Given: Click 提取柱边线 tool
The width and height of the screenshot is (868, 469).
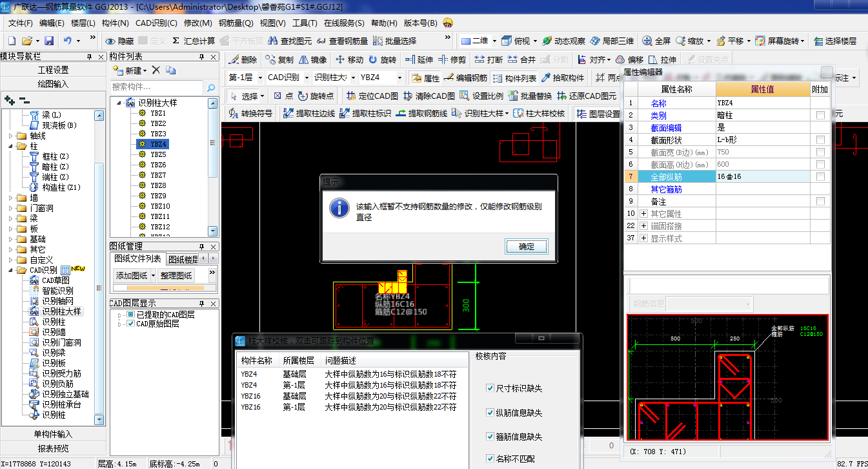Looking at the screenshot, I should coord(308,114).
